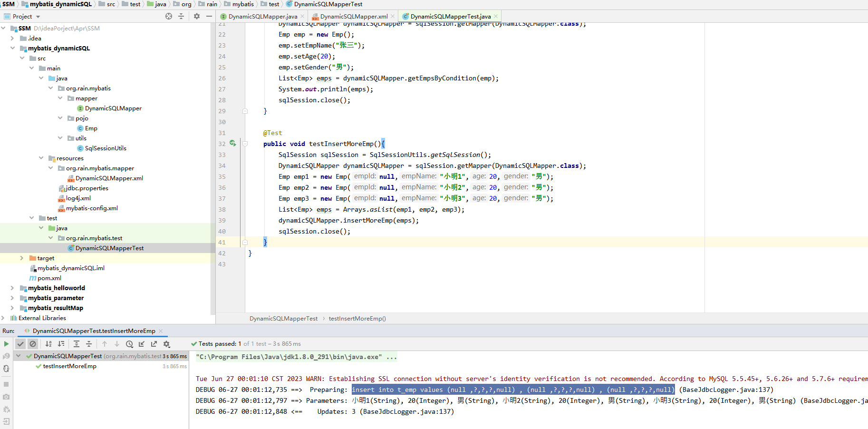Click the highlighted insert SQL statement
868x429 pixels.
513,390
